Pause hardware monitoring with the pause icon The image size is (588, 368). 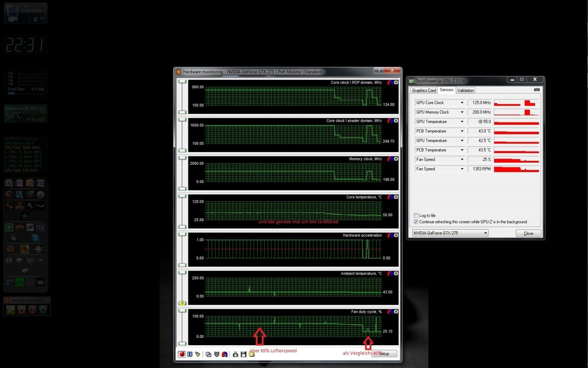coord(190,354)
